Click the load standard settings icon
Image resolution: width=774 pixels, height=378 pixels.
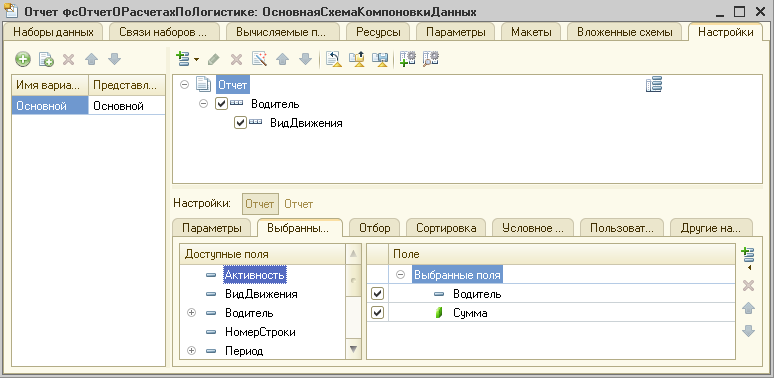pos(334,59)
